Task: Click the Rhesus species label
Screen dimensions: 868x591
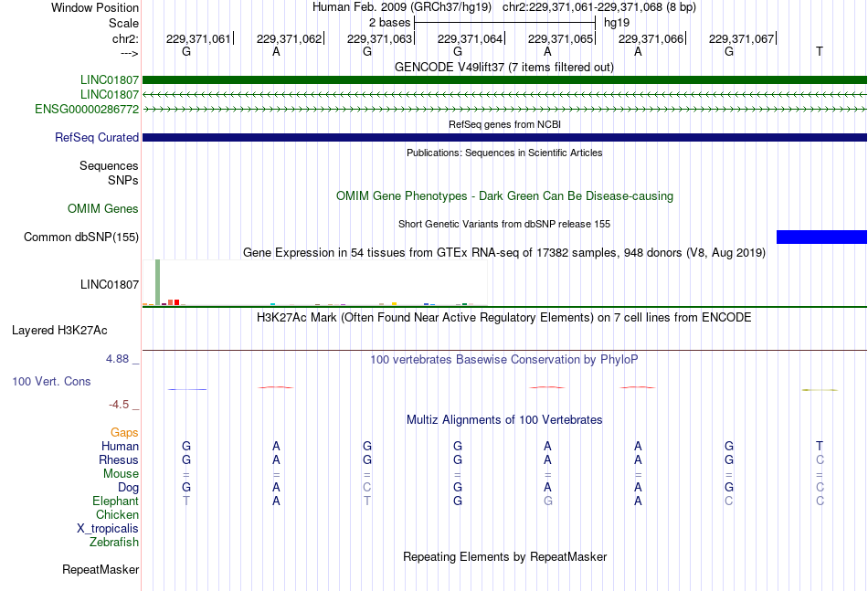Action: coord(119,459)
